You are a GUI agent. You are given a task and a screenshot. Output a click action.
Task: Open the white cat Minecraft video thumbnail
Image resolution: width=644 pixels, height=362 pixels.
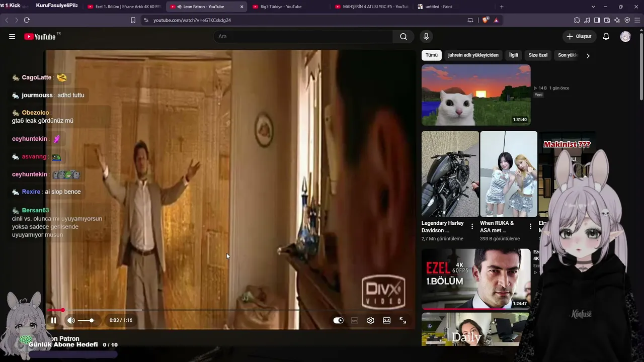pos(476,95)
